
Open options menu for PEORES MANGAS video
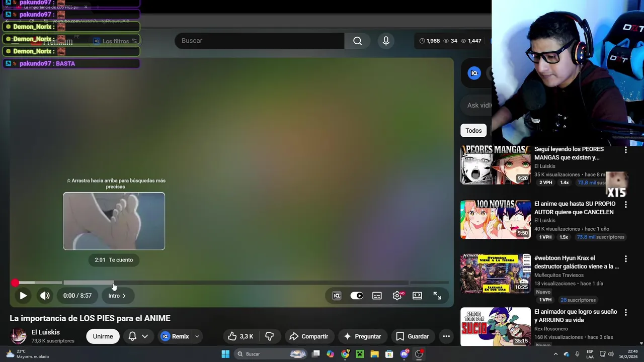(626, 150)
